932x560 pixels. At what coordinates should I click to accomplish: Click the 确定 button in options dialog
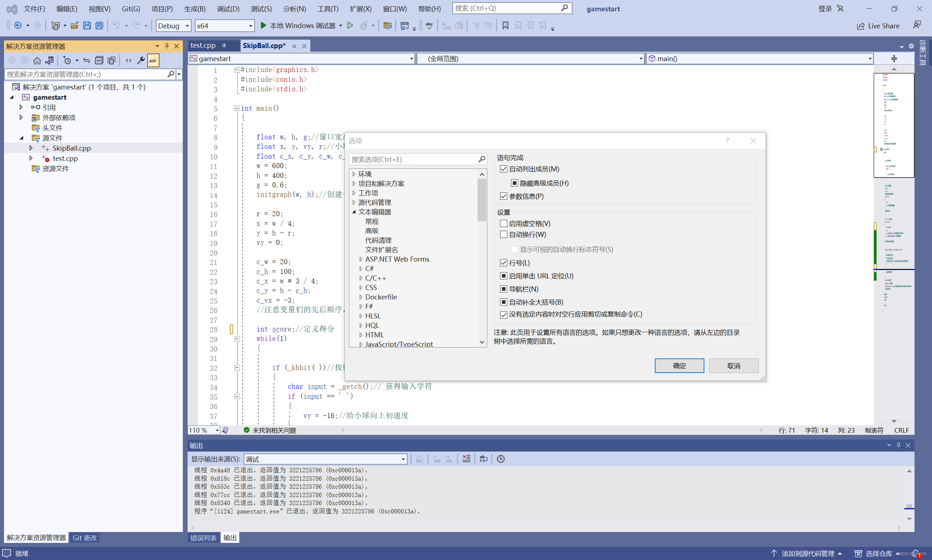(x=679, y=366)
